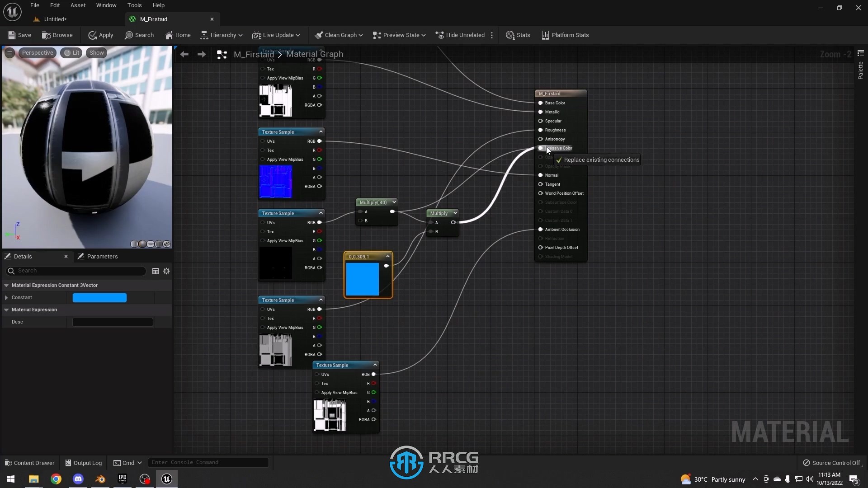Open the Cmd console type dropdown
The width and height of the screenshot is (868, 488).
[127, 463]
